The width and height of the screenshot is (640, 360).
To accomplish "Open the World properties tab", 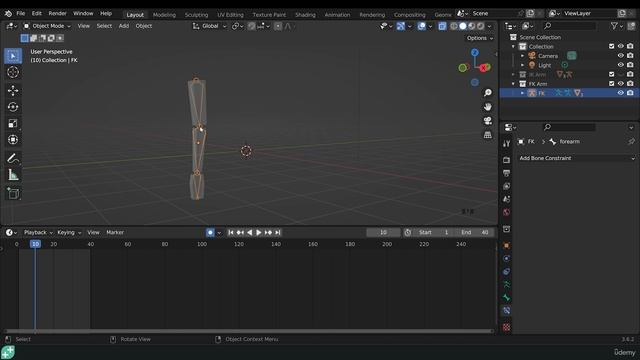I will 507,212.
